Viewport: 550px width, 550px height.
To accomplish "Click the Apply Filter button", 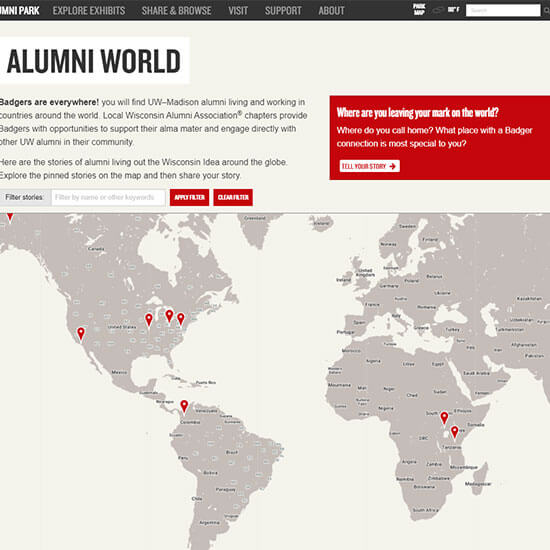I will [189, 197].
